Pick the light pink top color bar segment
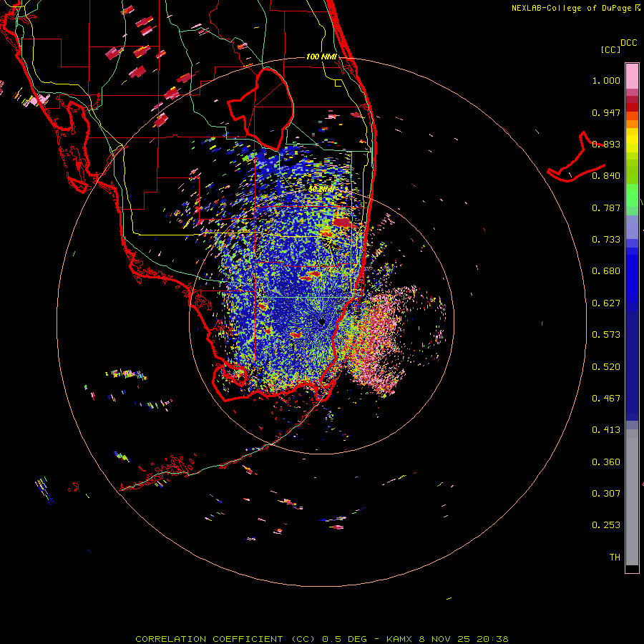 click(x=632, y=76)
